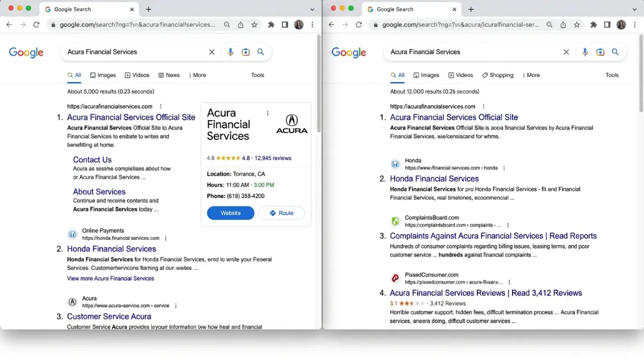Screen dimensions: 644x359
Task: Open the extensions puzzle icon in the left window
Action: click(x=271, y=25)
